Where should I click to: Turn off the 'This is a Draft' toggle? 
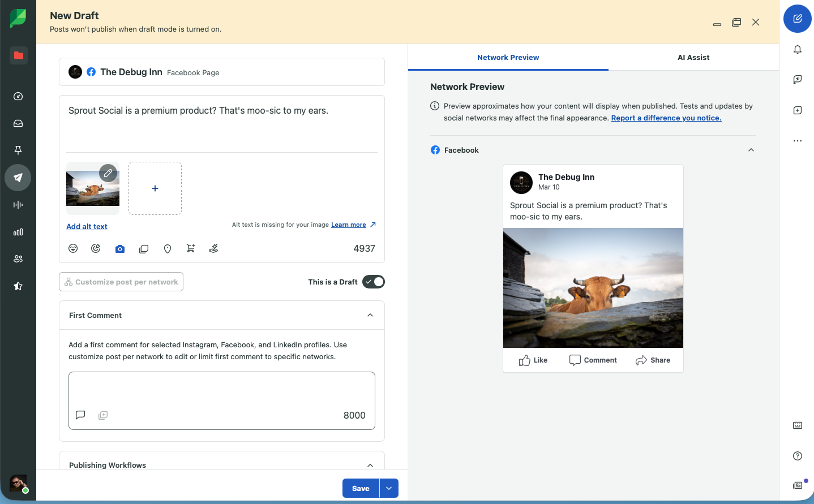[x=373, y=282]
